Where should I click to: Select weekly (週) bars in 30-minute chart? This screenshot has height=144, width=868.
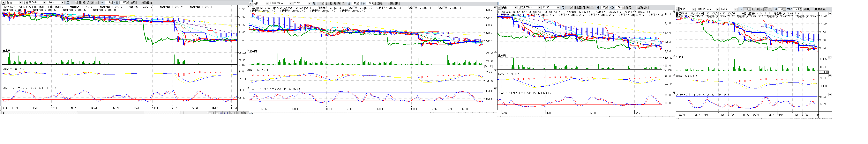point(580,7)
